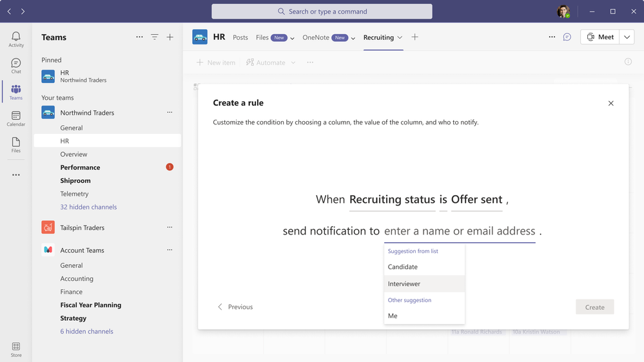Viewport: 644px width, 362px height.
Task: Click the search or command box
Action: [322, 12]
